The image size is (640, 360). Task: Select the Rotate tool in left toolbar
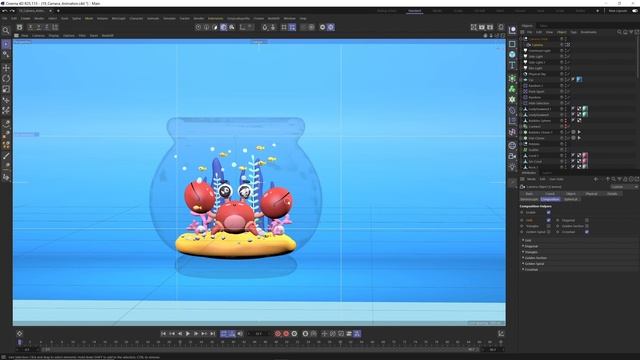point(6,78)
